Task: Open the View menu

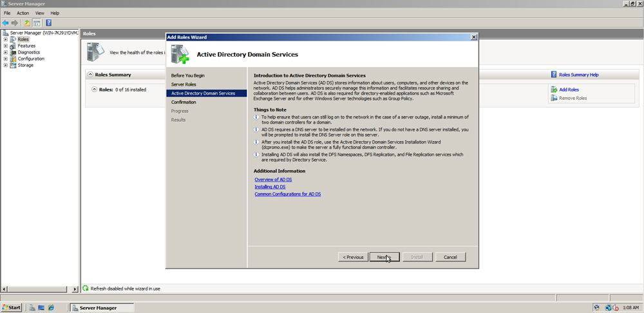Action: coord(40,13)
